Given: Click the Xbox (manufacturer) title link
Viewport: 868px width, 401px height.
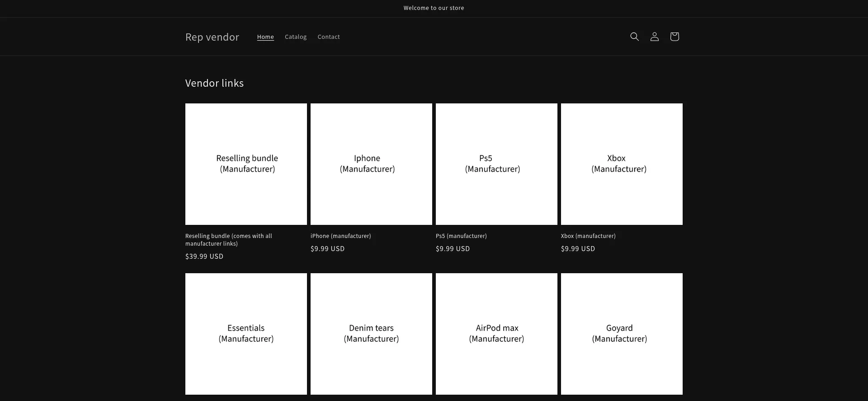Looking at the screenshot, I should point(588,236).
